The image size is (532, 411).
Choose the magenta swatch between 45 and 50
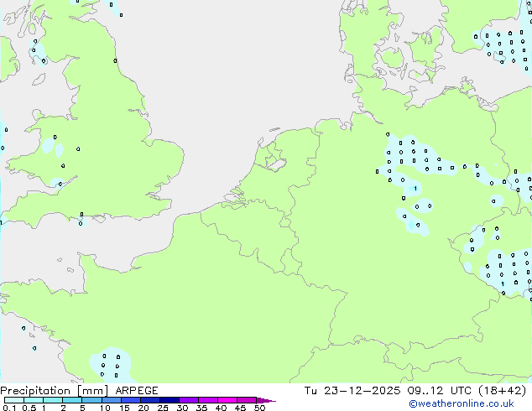point(248,401)
